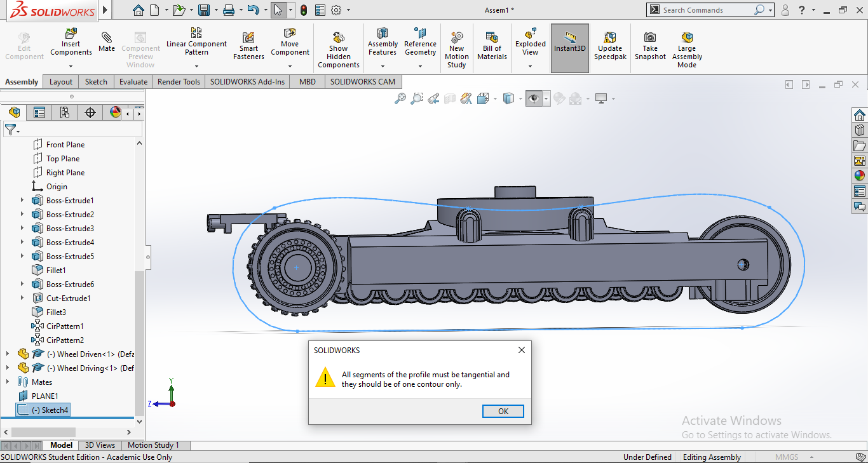
Task: Select Sketch4 in the feature tree
Action: [43, 410]
